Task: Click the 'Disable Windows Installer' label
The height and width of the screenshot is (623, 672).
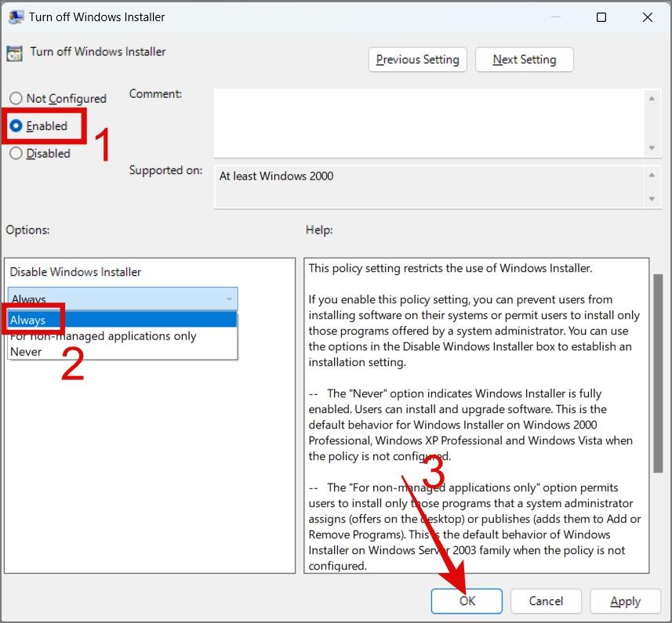Action: click(x=75, y=272)
